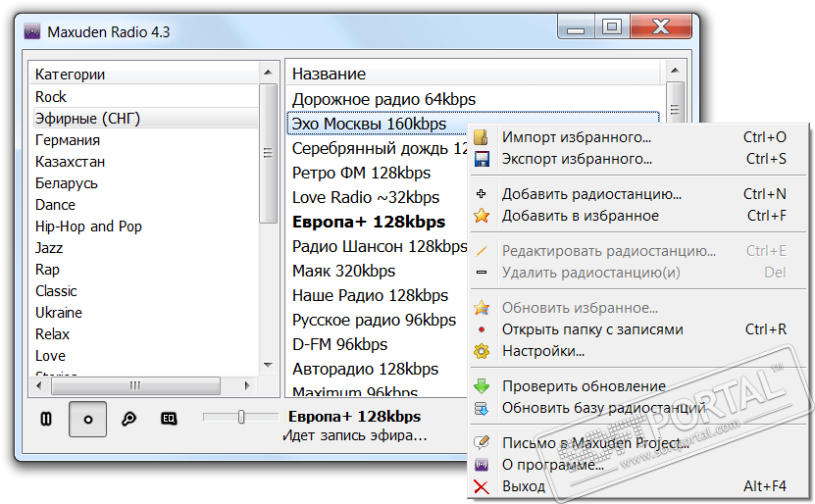
Task: Click the letter to Maxuden Project icon
Action: (x=482, y=442)
